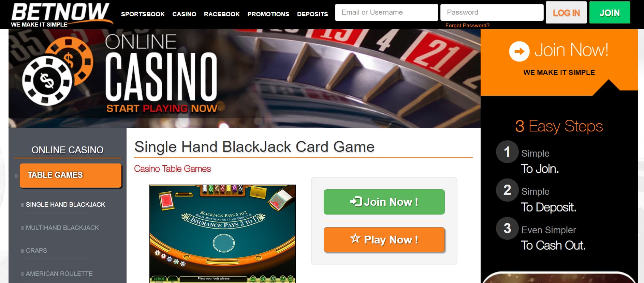Click the grip icon beside Table Games

16,176
